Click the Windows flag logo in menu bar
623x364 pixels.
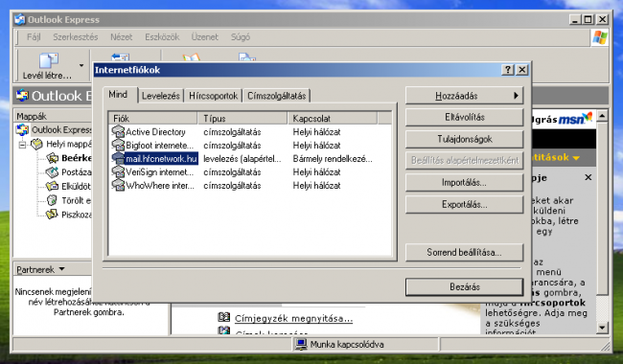pyautogui.click(x=600, y=37)
